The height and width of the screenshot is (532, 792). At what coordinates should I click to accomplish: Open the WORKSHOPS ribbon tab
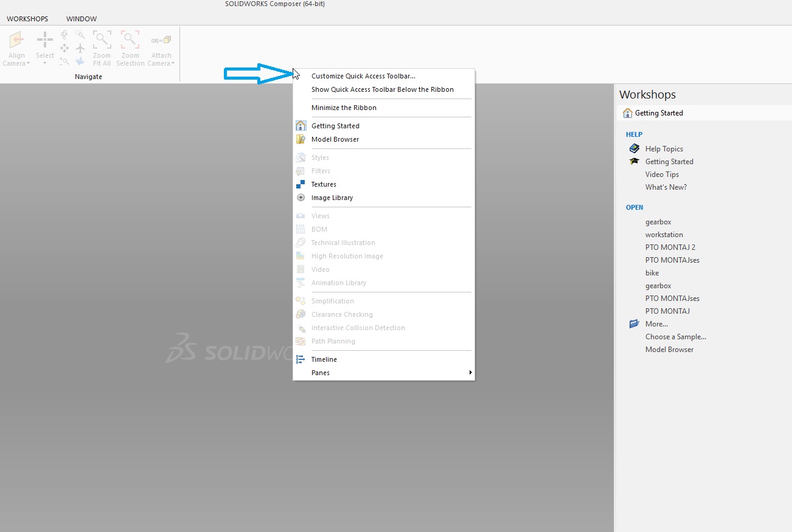coord(27,19)
